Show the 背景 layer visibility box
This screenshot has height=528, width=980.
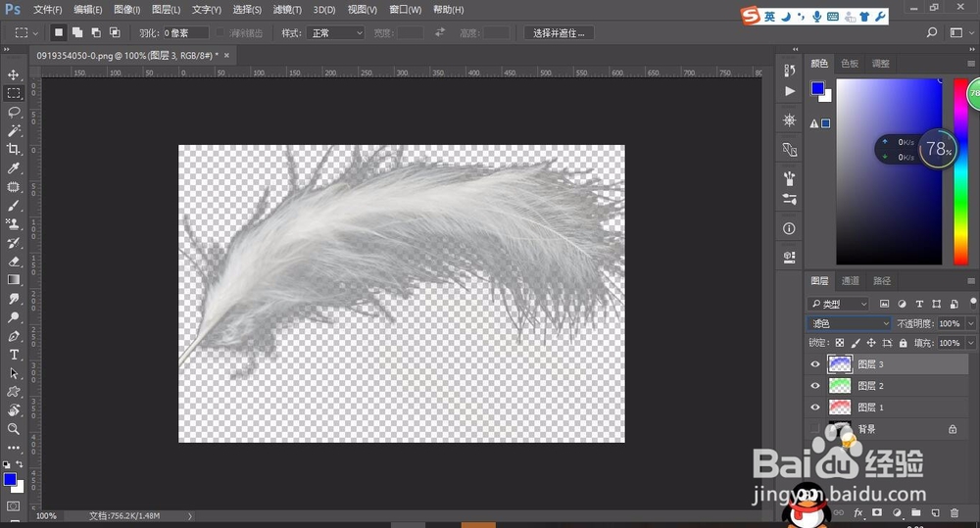(x=815, y=429)
